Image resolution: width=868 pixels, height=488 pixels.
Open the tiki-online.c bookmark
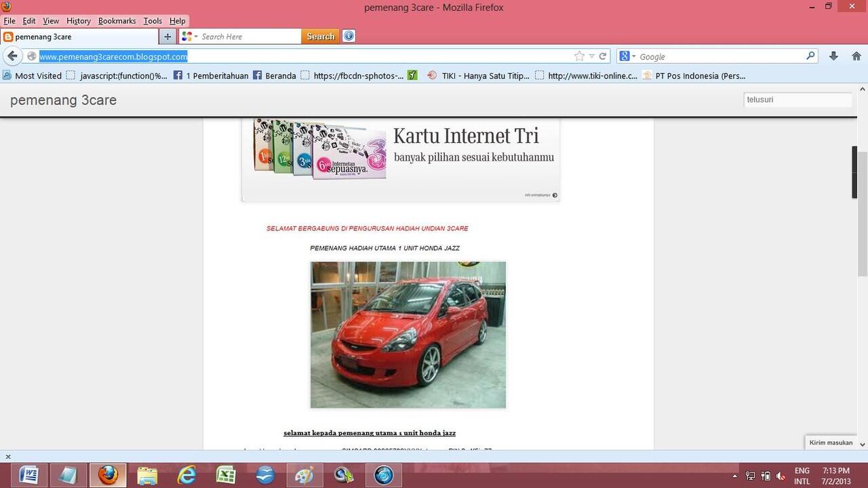586,76
